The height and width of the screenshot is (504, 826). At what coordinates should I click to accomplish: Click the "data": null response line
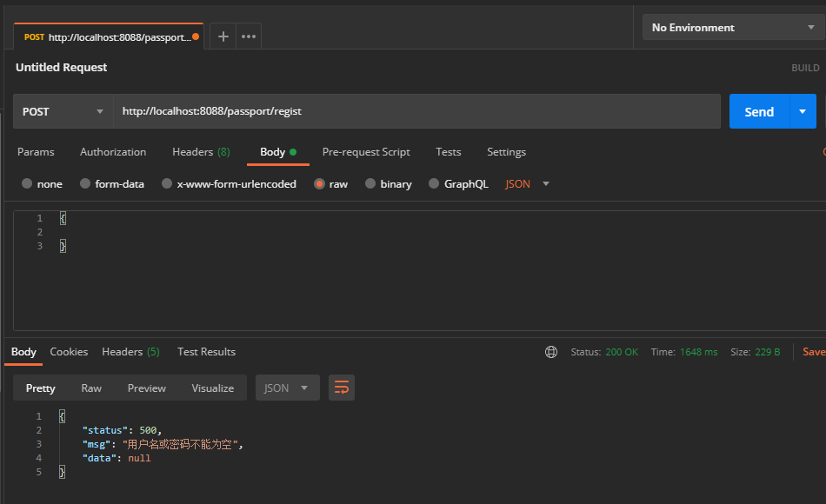click(117, 458)
